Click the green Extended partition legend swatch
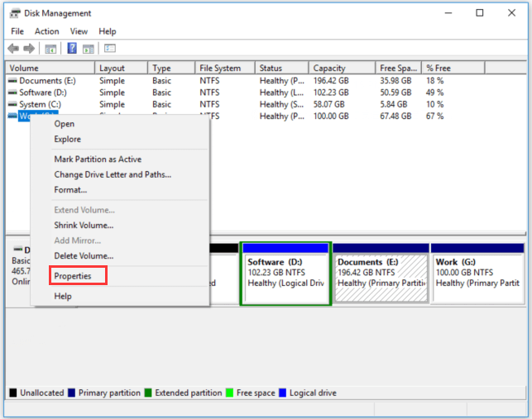 [x=148, y=393]
